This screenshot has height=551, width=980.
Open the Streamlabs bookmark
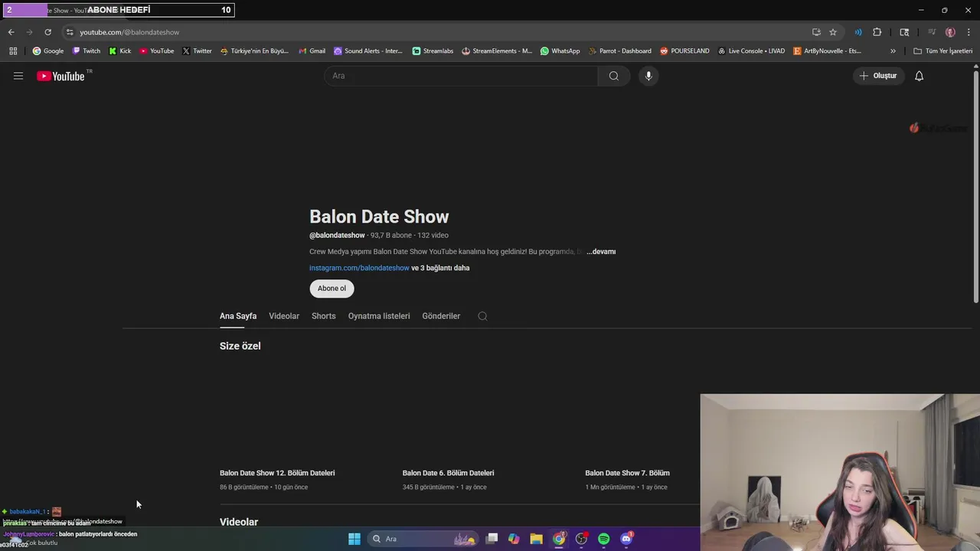pyautogui.click(x=433, y=51)
